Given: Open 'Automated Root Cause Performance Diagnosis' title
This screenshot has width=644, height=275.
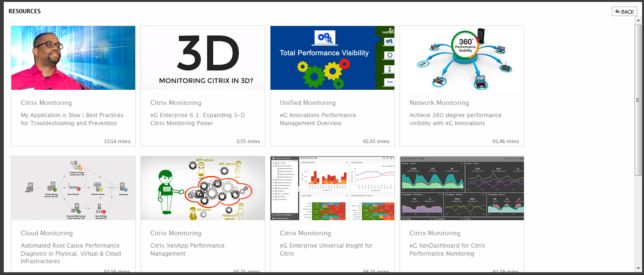Looking at the screenshot, I should (x=71, y=253).
